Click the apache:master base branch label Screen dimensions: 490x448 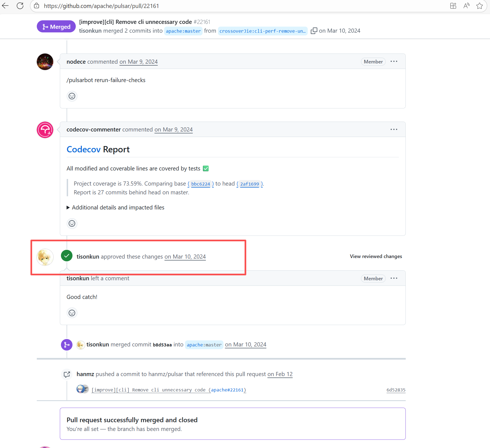183,31
